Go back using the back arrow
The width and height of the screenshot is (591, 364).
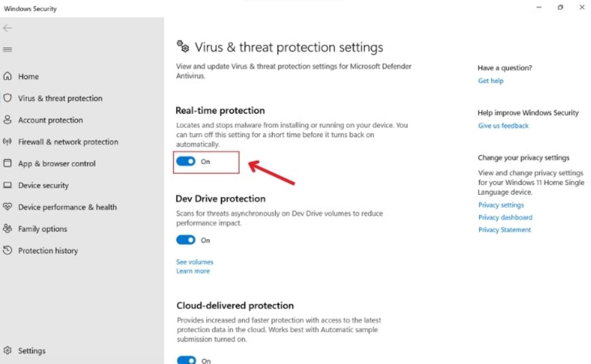pos(7,29)
